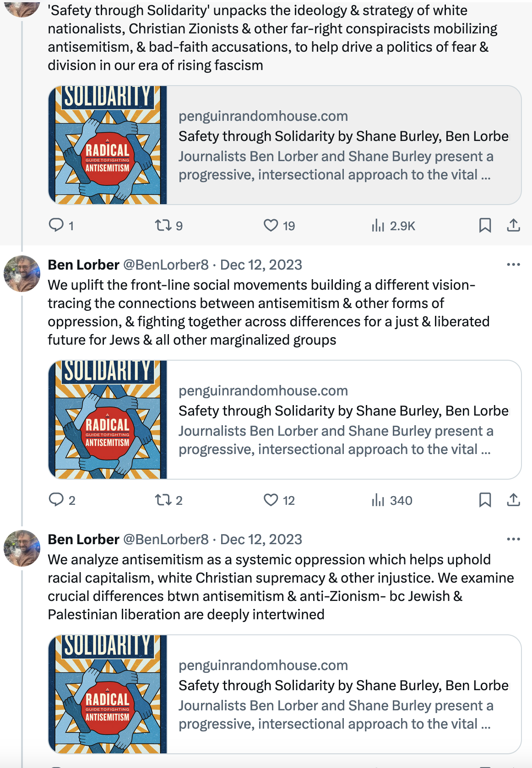The height and width of the screenshot is (768, 532).
Task: Bookmark the tweet with 2.9K views
Action: click(x=485, y=225)
